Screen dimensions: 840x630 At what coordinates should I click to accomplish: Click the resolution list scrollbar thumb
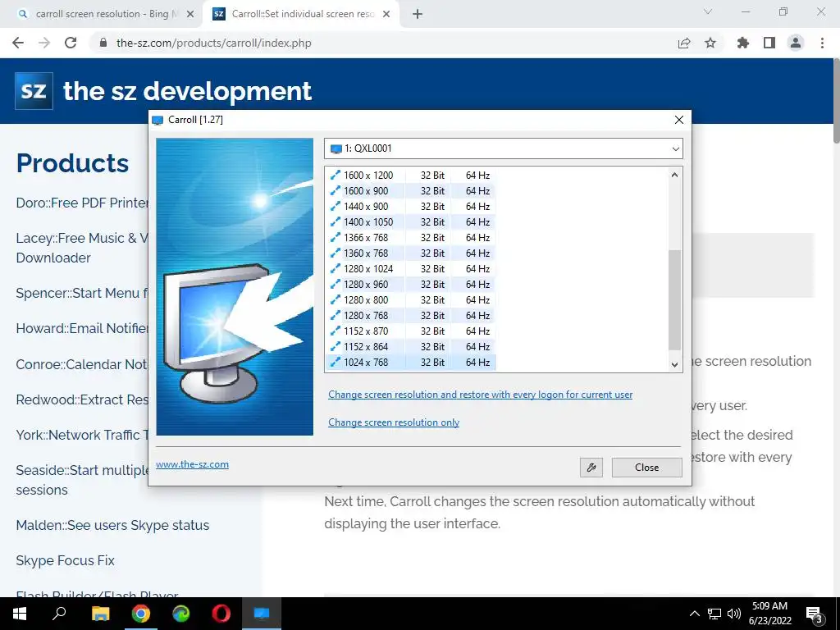pyautogui.click(x=674, y=300)
